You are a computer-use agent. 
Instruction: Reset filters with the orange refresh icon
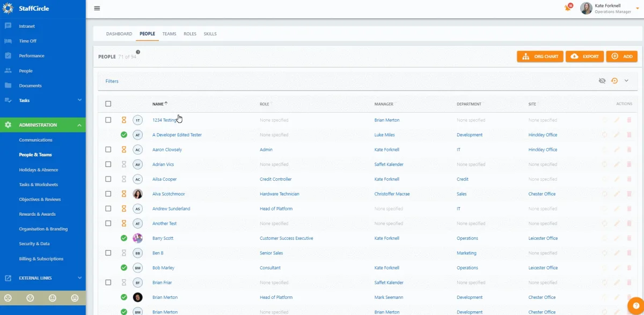click(614, 81)
